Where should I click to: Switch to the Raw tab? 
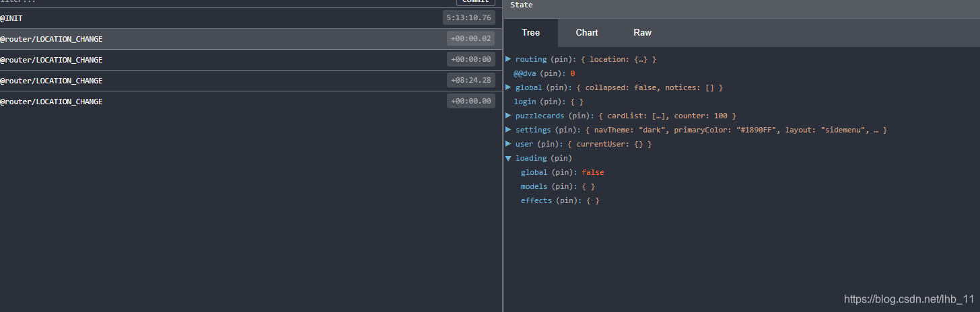click(x=643, y=32)
